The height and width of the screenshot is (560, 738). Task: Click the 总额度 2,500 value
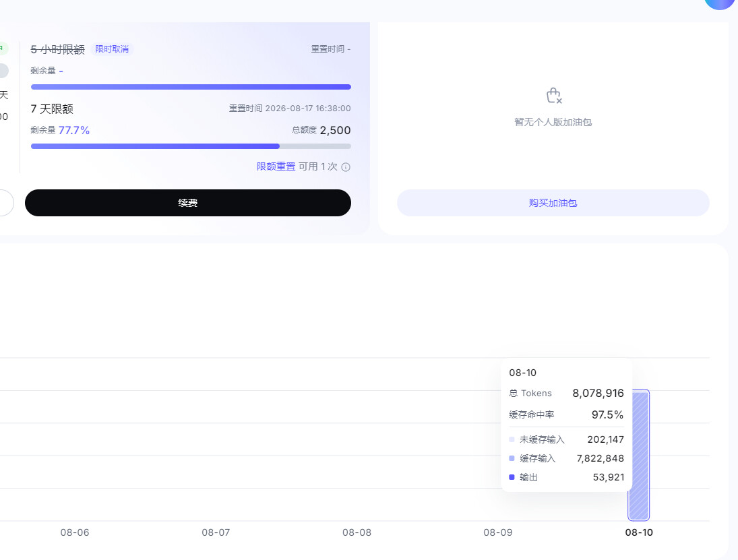[335, 130]
